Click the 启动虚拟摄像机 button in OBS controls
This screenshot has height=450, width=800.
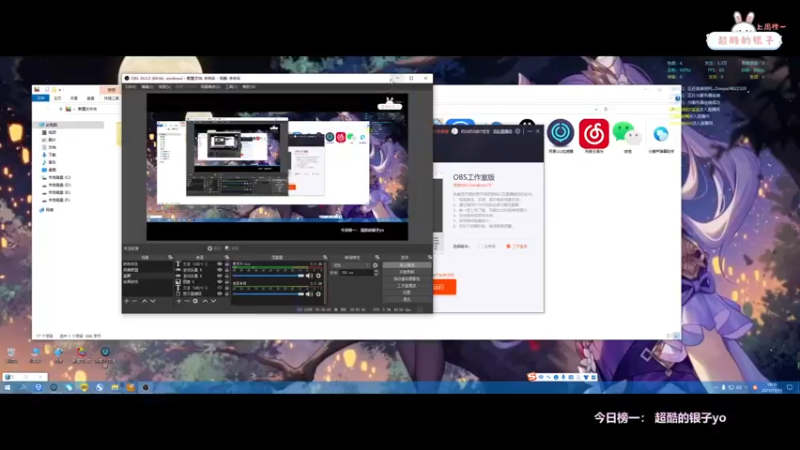pos(407,279)
